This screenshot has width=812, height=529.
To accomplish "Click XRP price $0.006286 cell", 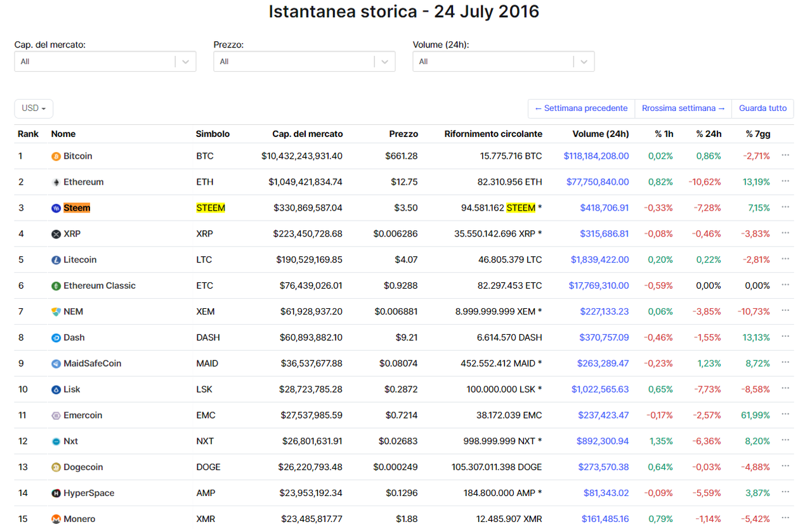I will (396, 234).
